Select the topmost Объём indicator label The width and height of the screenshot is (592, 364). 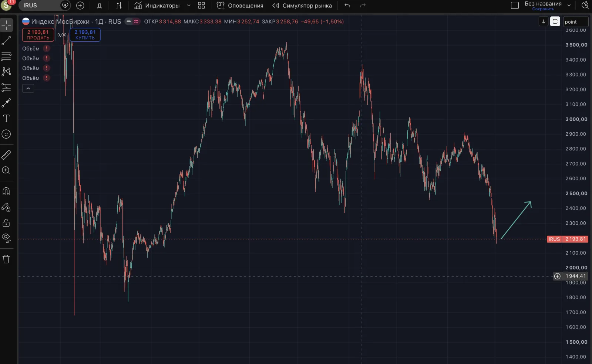click(x=31, y=48)
